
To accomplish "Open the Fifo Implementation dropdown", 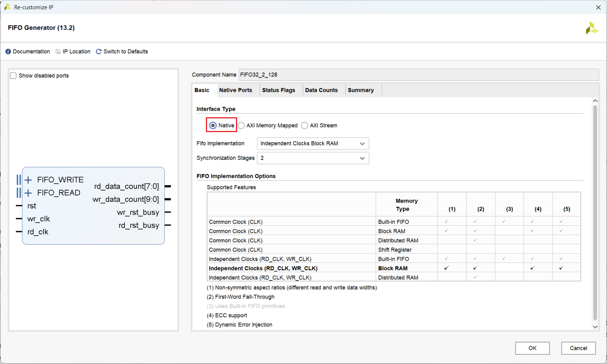I will coord(313,144).
